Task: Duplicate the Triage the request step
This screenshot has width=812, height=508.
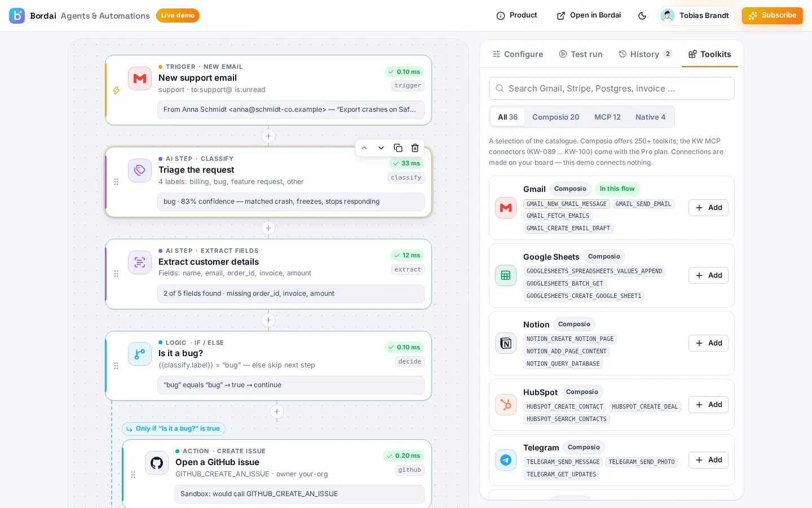Action: pyautogui.click(x=398, y=148)
